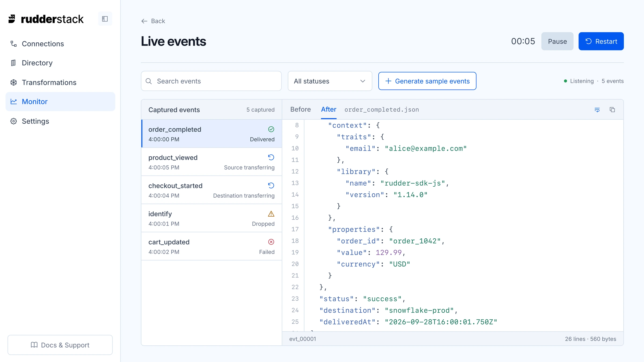The width and height of the screenshot is (644, 362).
Task: Click the failed X icon on cart_updated
Action: tap(271, 242)
